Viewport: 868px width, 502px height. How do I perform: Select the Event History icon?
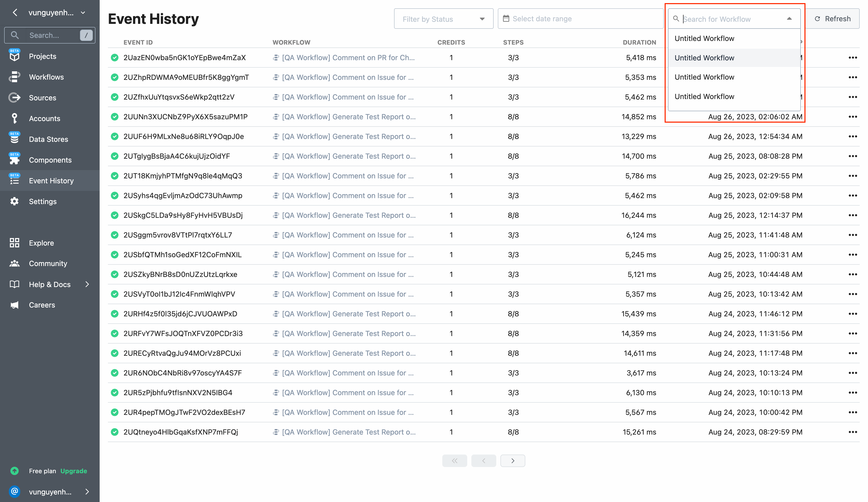(14, 180)
